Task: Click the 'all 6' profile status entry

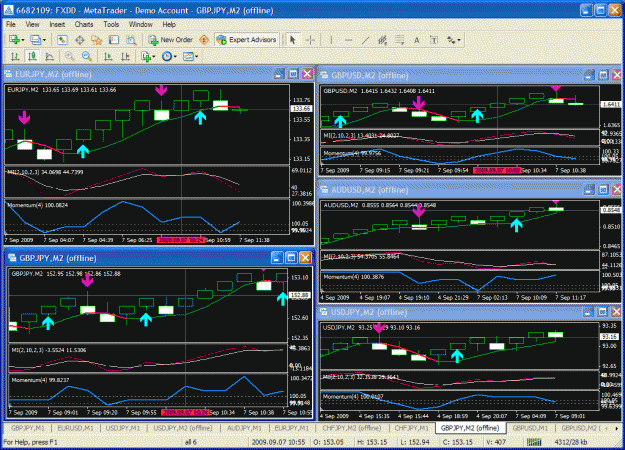Action: tap(191, 442)
